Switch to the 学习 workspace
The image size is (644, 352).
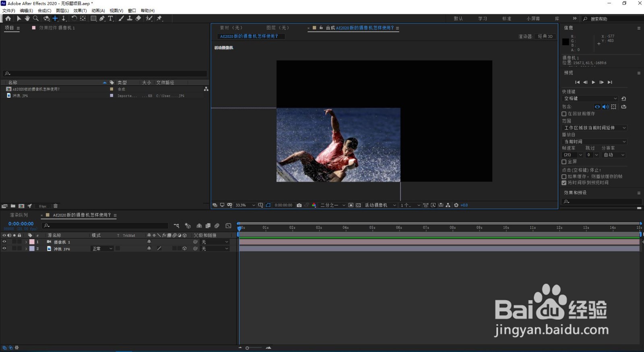(x=483, y=19)
